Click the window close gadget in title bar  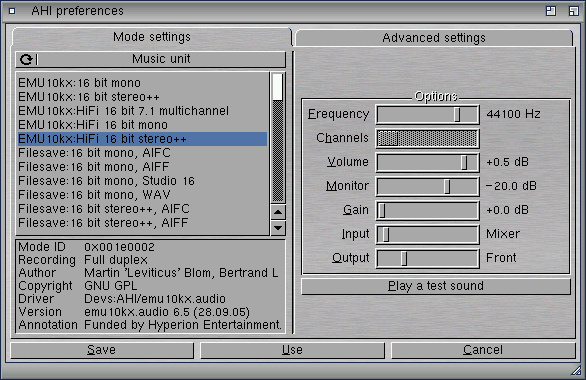click(12, 11)
